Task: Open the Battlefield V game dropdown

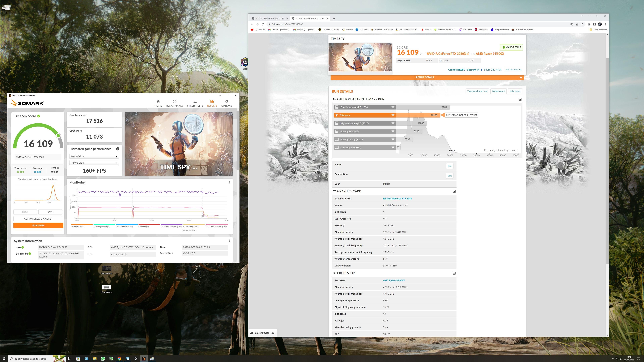Action: [x=94, y=156]
